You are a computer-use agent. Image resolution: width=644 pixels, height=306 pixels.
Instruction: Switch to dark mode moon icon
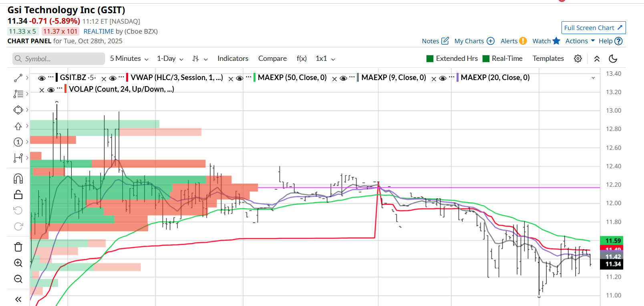point(613,58)
